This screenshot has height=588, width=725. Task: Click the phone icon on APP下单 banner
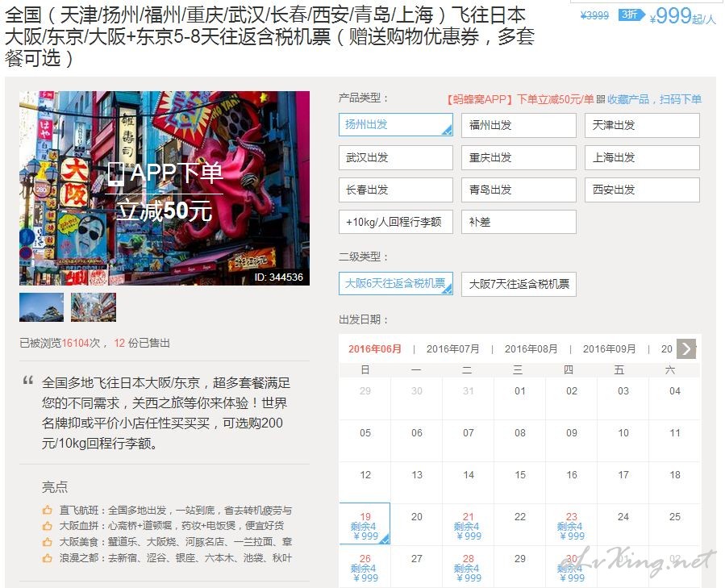(115, 174)
